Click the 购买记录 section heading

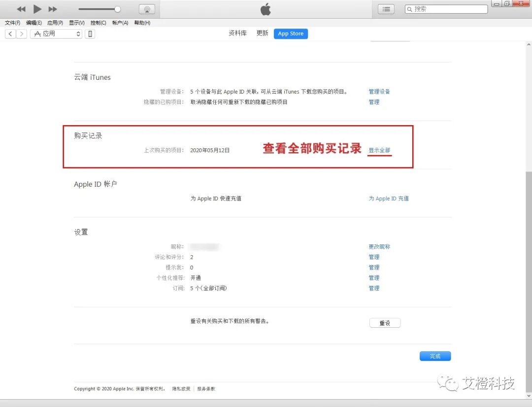click(88, 136)
